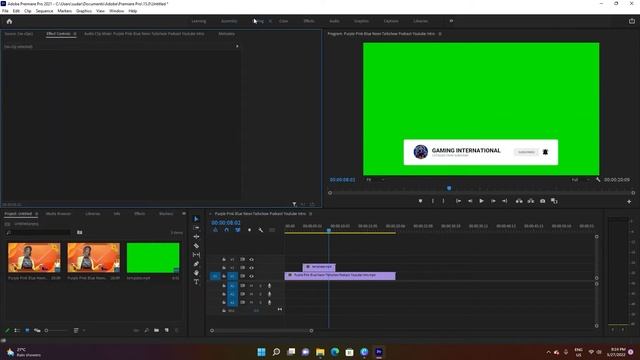Toggle visibility eye of top video track
Viewport: 640px width, 360px height.
click(x=251, y=260)
